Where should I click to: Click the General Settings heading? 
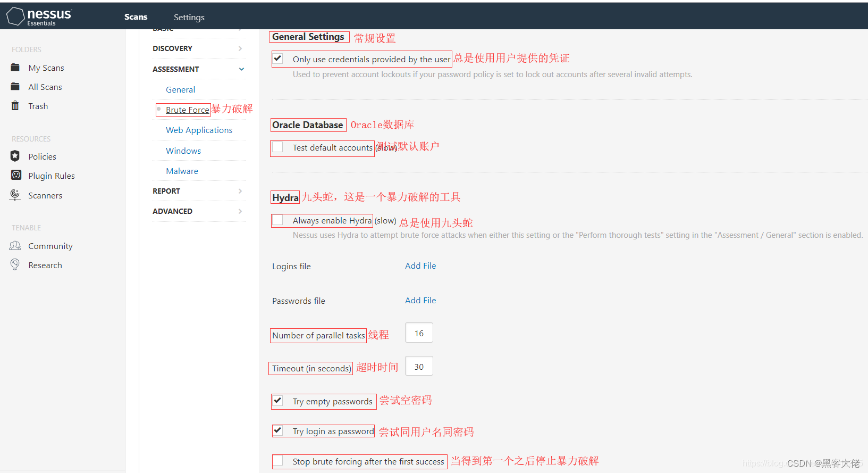(x=308, y=37)
